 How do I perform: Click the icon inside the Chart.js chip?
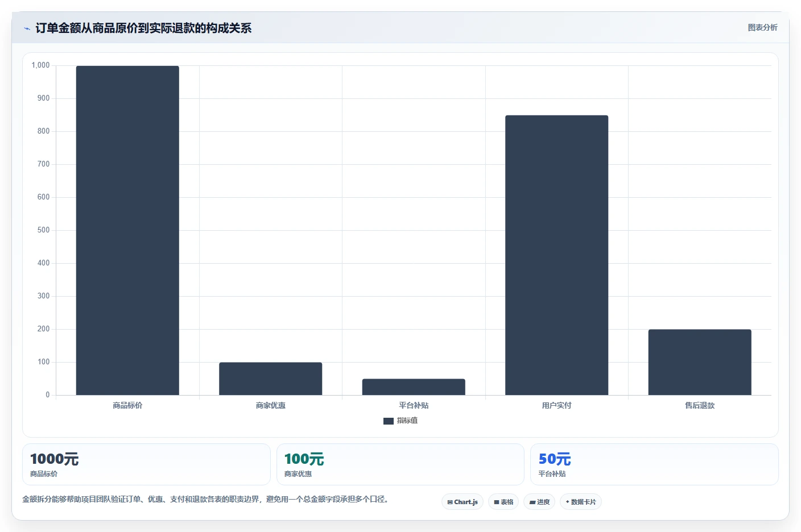click(450, 502)
